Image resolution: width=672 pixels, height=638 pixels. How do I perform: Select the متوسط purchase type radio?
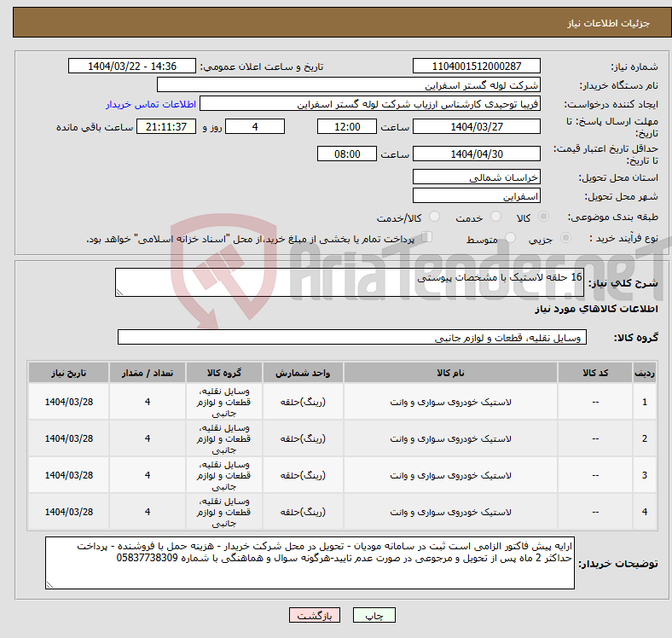[x=510, y=237]
